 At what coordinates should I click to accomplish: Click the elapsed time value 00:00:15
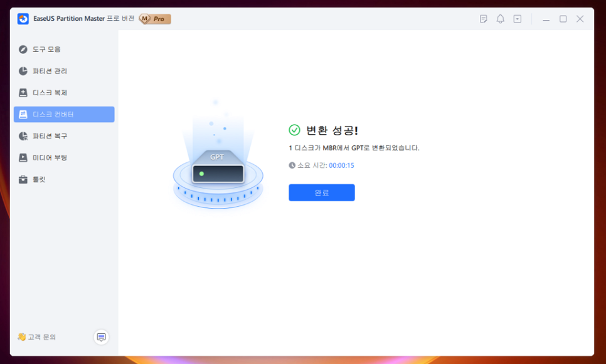click(x=341, y=165)
